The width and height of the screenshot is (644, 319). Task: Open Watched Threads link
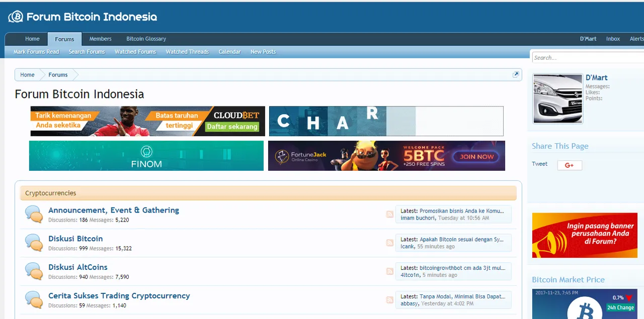click(x=187, y=52)
